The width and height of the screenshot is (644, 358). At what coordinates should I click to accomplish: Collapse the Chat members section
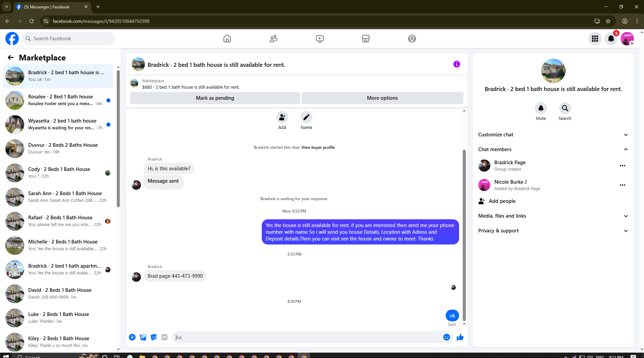pyautogui.click(x=553, y=149)
